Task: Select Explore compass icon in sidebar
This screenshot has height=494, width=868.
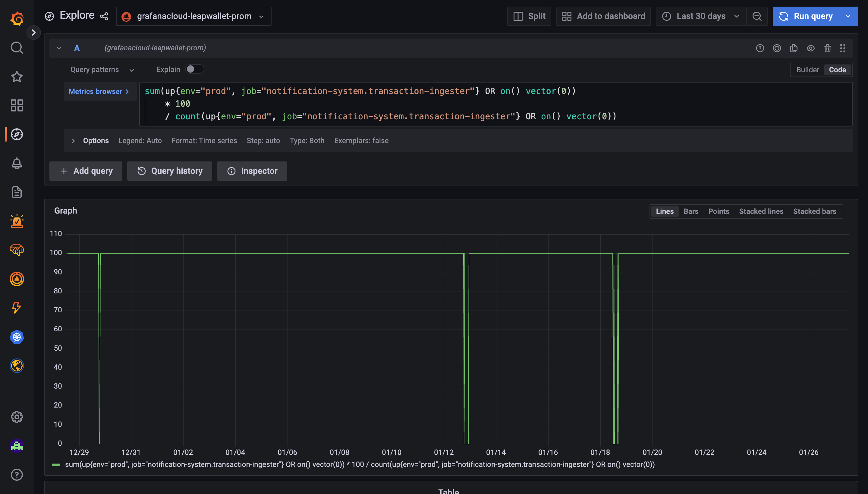Action: (17, 134)
